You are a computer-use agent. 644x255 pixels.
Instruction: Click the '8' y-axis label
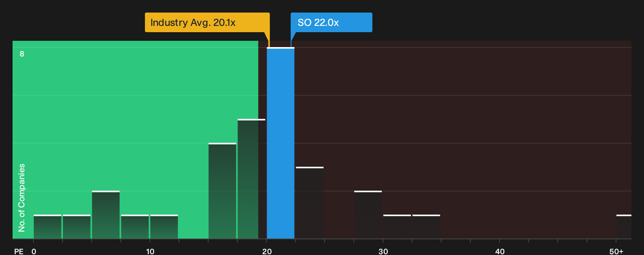pos(22,54)
